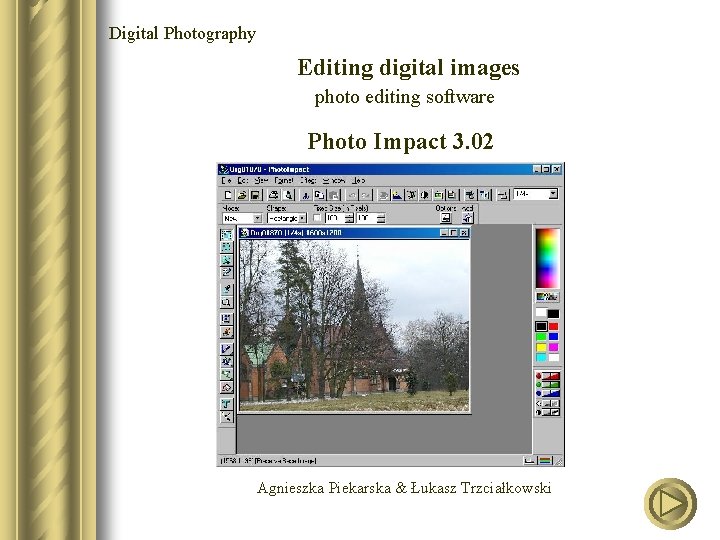Select the topmost selection tool in the toolbox

[x=226, y=235]
